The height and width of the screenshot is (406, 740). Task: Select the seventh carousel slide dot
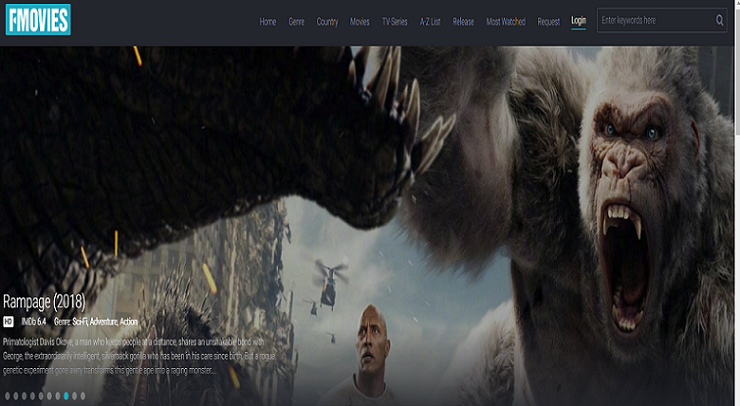(58, 396)
